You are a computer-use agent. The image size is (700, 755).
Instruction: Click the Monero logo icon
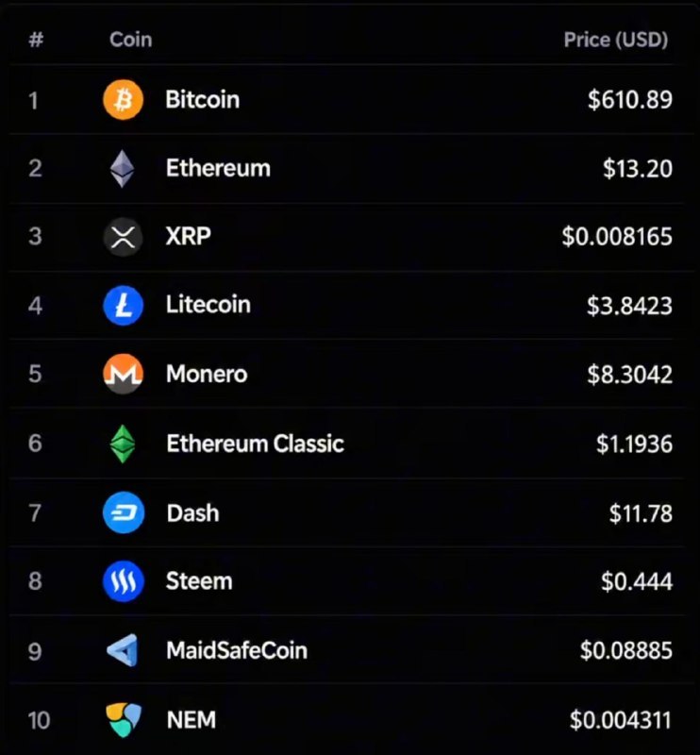point(123,374)
